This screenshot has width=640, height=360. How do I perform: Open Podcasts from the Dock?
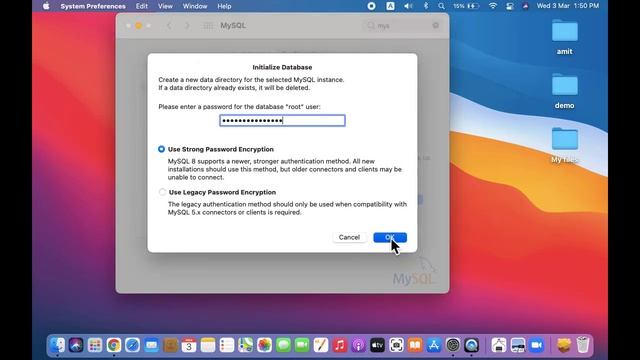point(358,345)
